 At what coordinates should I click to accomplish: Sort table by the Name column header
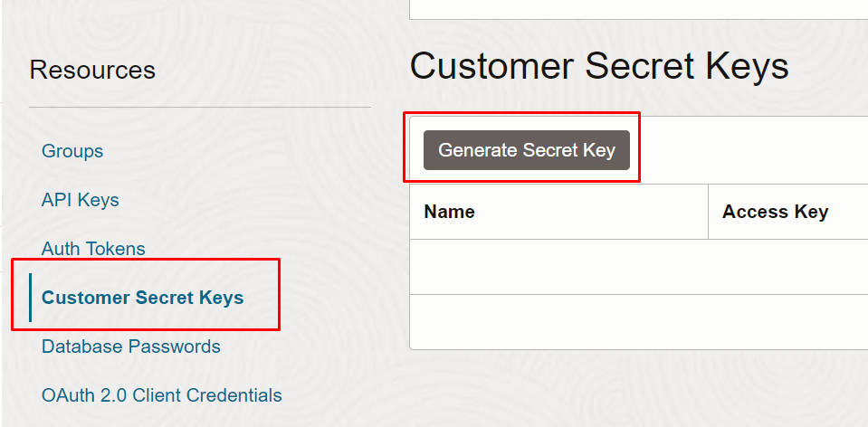449,212
